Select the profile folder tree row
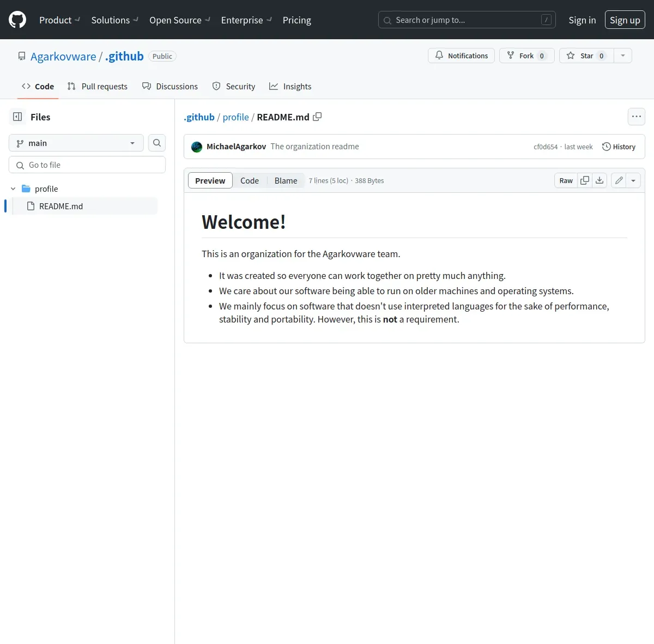This screenshot has width=654, height=644. click(83, 189)
